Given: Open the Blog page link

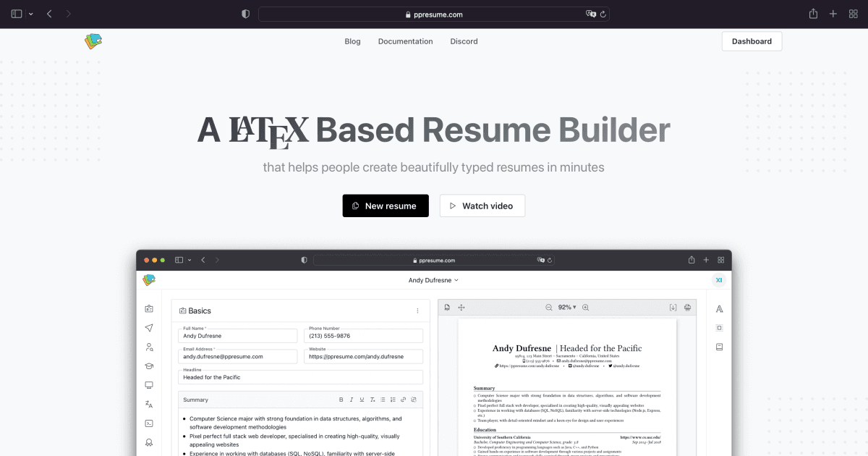Looking at the screenshot, I should (x=352, y=41).
